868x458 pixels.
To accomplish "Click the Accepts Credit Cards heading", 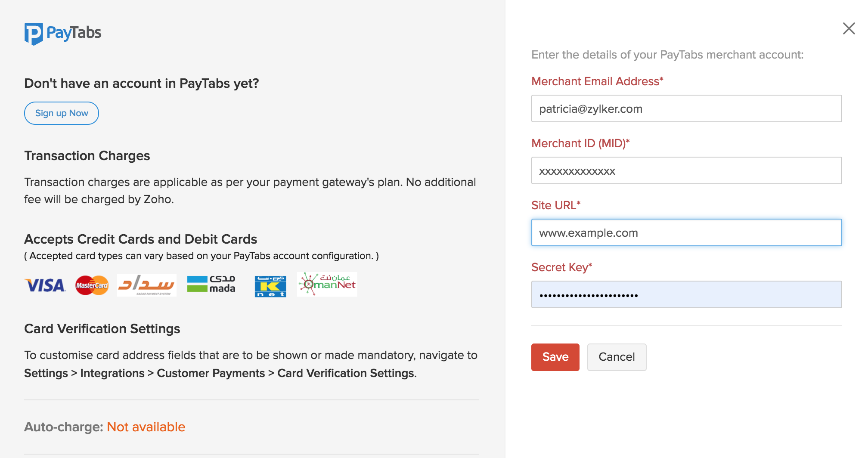I will (141, 239).
